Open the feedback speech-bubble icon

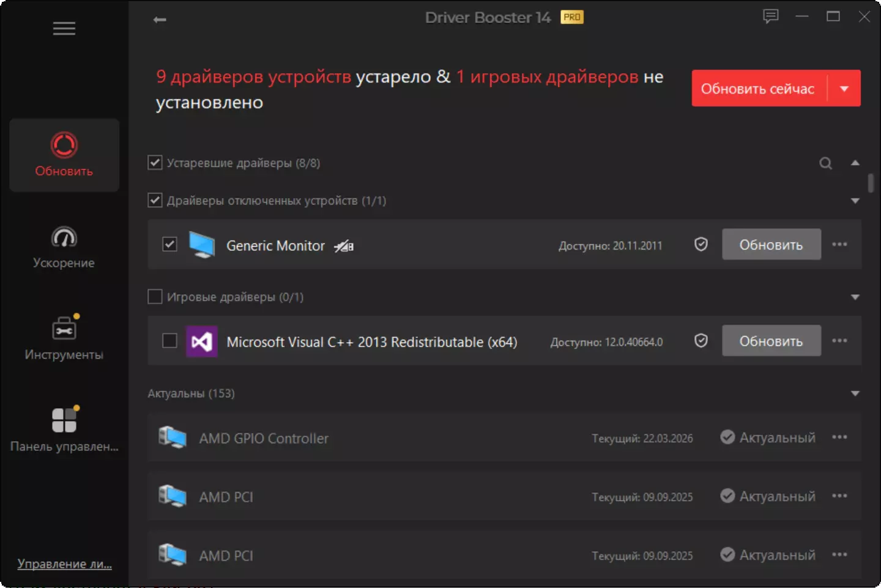[x=771, y=17]
